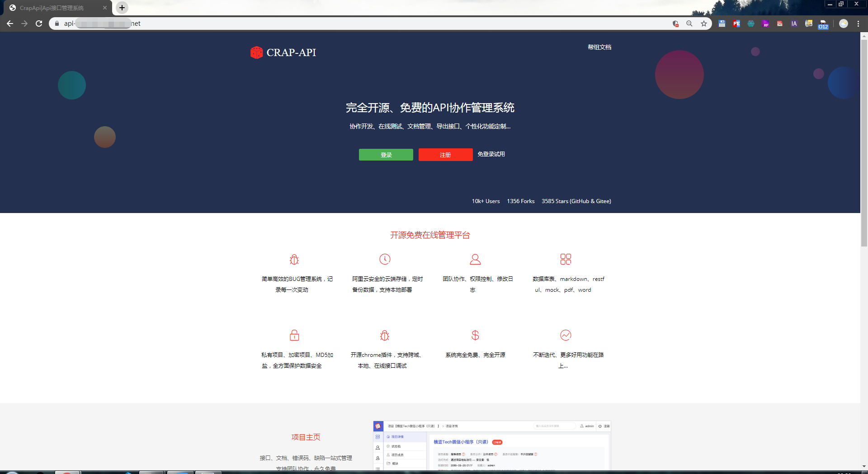The image size is (868, 474).
Task: Open a new tab with plus button
Action: click(122, 8)
